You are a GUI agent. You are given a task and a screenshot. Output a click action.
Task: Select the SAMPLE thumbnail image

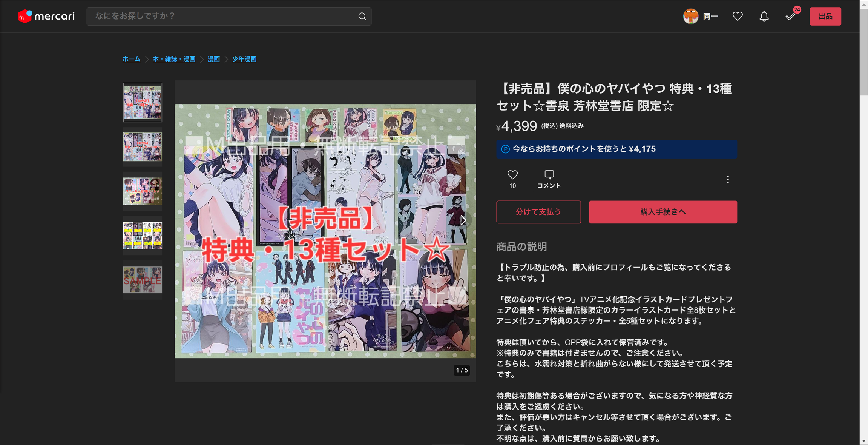click(143, 280)
